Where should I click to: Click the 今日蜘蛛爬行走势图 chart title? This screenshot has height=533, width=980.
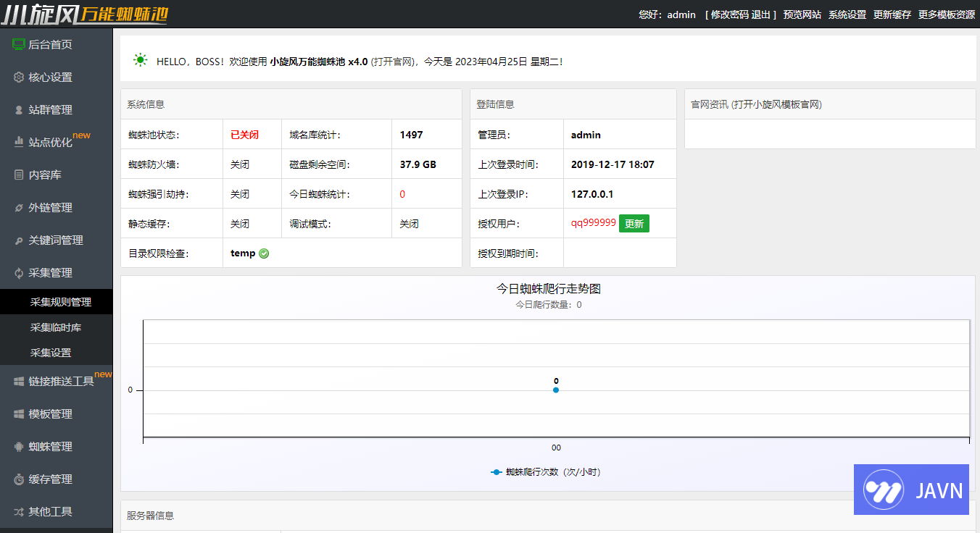click(548, 289)
